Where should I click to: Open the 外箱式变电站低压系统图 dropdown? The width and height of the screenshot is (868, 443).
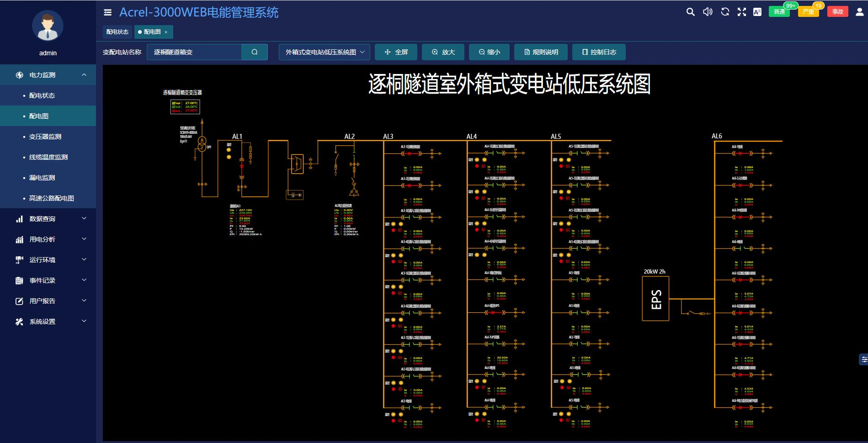325,52
